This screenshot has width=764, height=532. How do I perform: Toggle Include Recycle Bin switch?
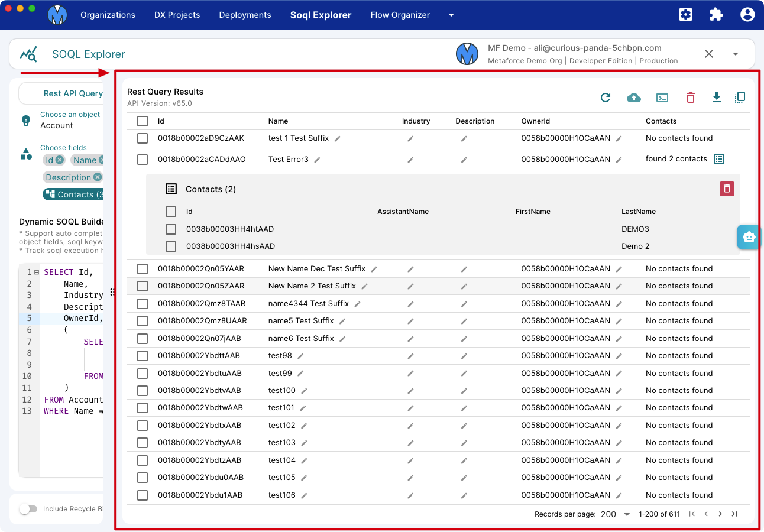28,509
